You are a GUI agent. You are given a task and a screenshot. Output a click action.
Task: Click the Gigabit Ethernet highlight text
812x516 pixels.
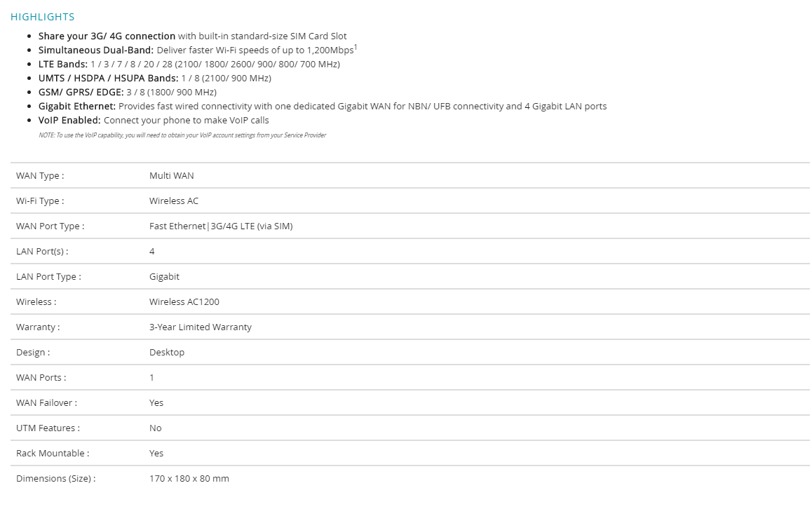[x=322, y=107]
